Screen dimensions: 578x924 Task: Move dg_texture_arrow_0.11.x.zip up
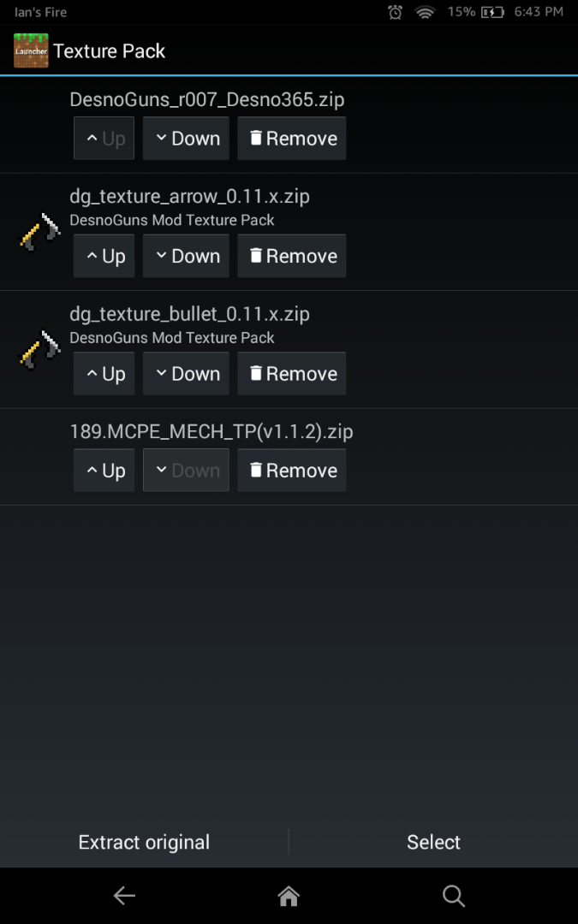click(x=104, y=257)
